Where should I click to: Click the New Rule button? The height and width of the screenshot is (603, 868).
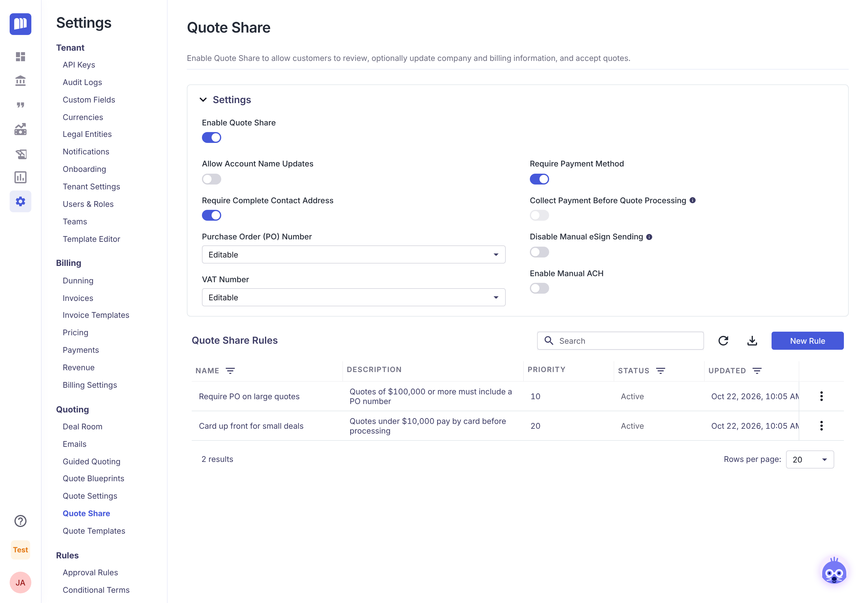pos(807,341)
